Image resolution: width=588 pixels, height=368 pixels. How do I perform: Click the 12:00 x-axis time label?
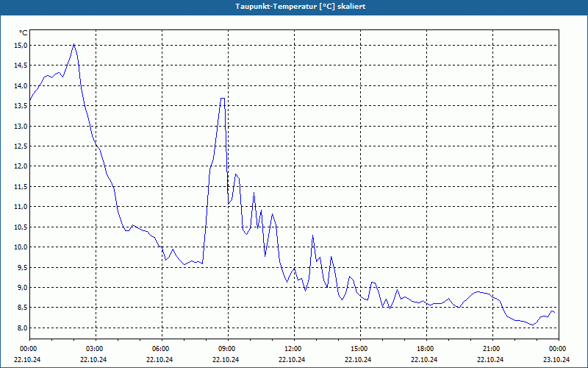click(293, 349)
